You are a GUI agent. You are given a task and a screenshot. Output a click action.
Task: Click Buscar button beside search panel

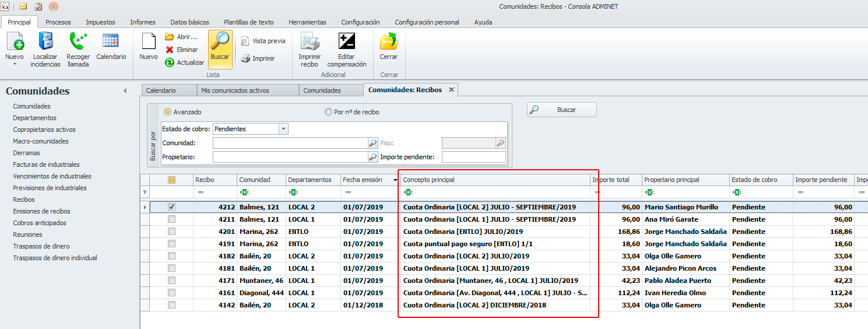[562, 110]
